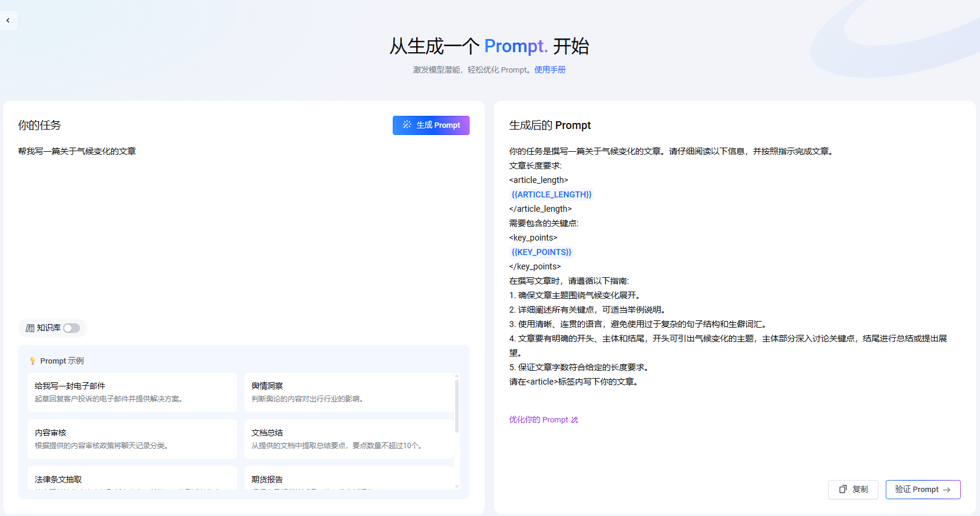Viewport: 980px width, 516px height.
Task: Click the {{ARTICLE_LENGTH}} variable tag
Action: (551, 194)
